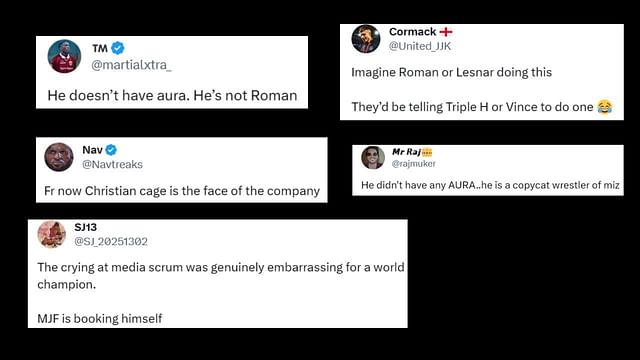Click the Cormack display name
Viewport: 640px width, 360px height.
pos(413,32)
